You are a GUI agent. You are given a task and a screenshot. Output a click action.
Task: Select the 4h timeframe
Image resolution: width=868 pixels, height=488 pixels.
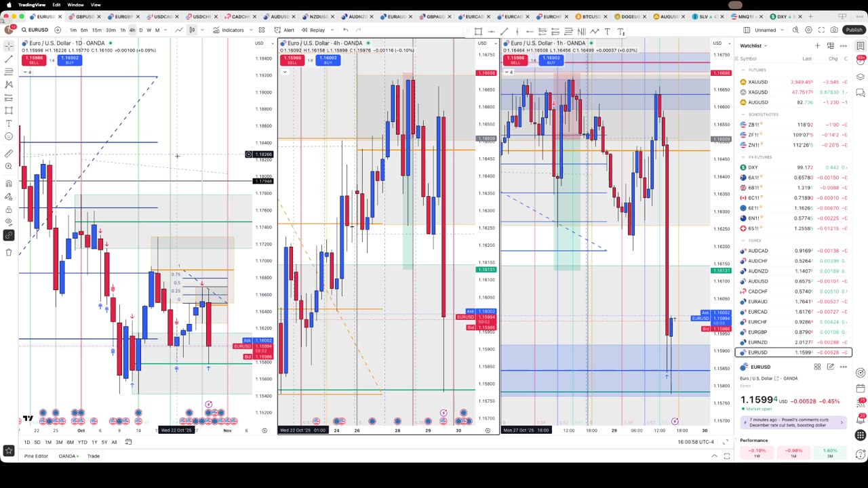click(132, 30)
